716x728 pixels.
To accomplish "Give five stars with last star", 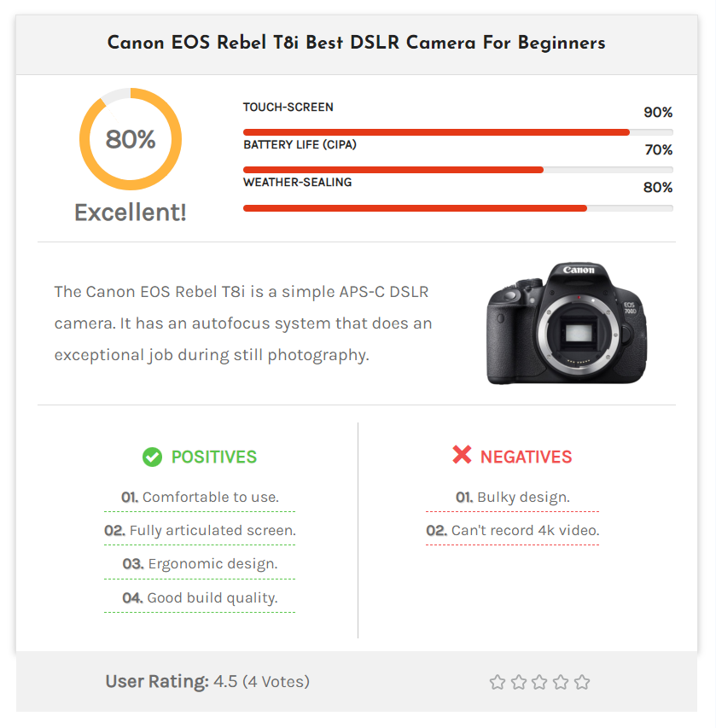I will (x=582, y=682).
